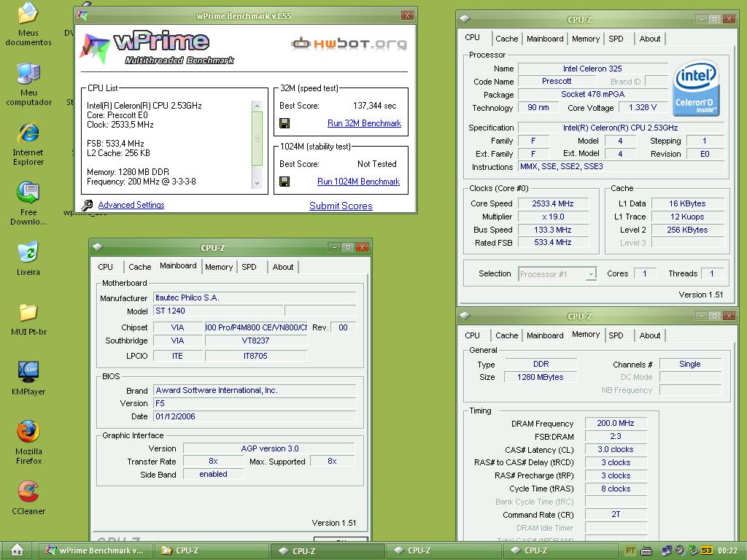Click the ST 1240 model field
The height and width of the screenshot is (560, 747).
[218, 311]
